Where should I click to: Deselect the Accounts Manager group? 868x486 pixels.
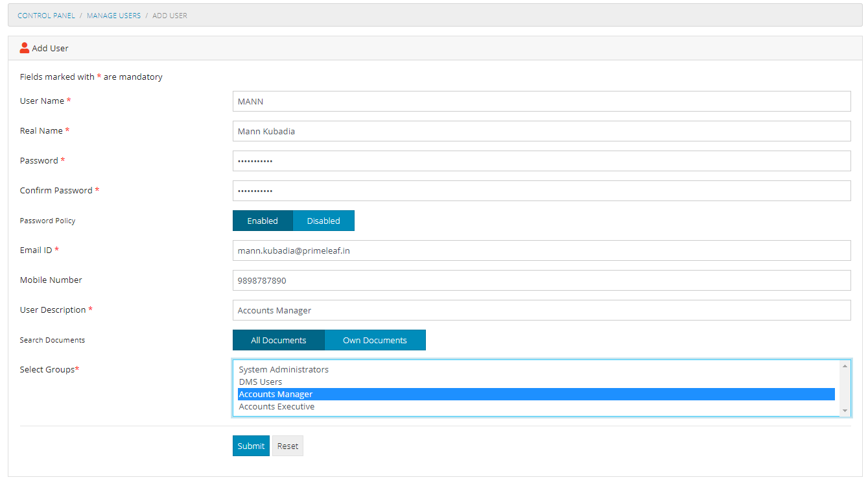(x=275, y=394)
